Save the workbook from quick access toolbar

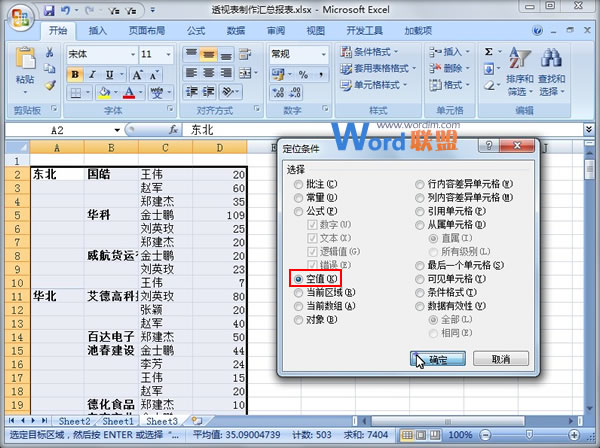pos(49,10)
